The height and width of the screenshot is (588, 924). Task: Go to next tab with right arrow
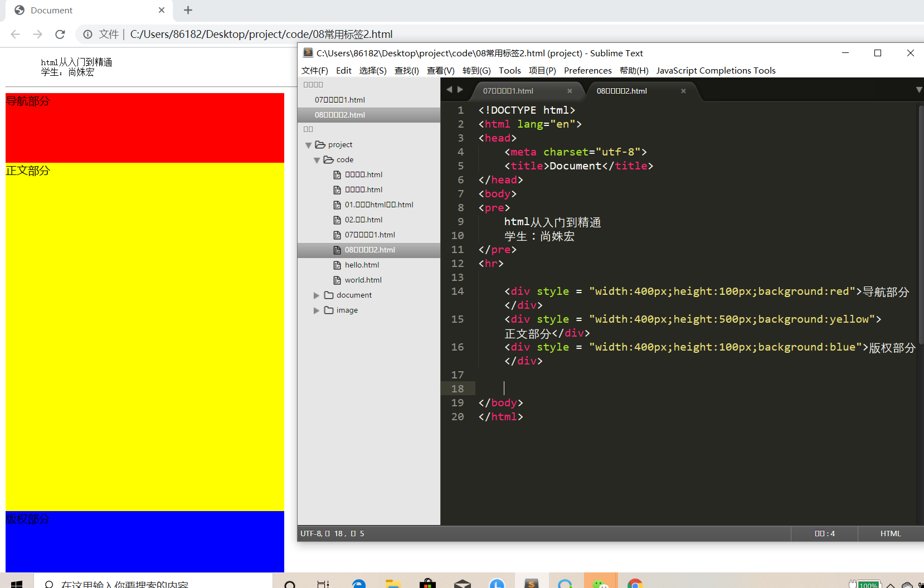[x=460, y=89]
